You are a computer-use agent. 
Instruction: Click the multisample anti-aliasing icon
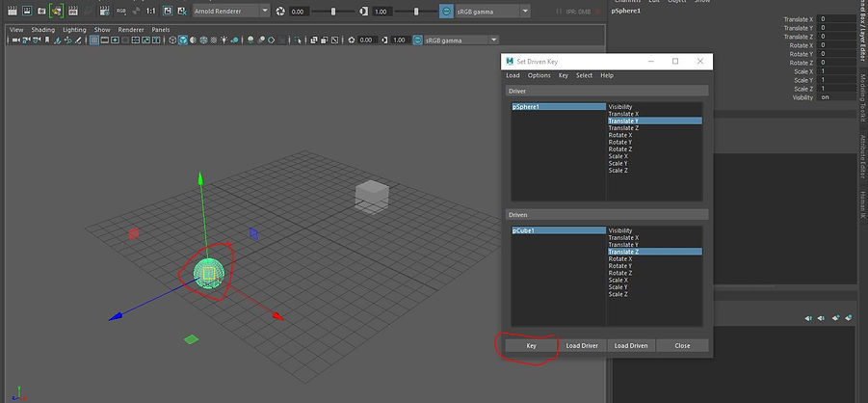[x=272, y=40]
